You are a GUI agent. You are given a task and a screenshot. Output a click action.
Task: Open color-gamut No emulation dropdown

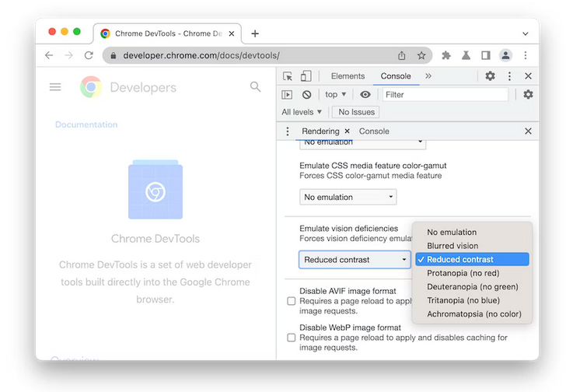pos(348,197)
